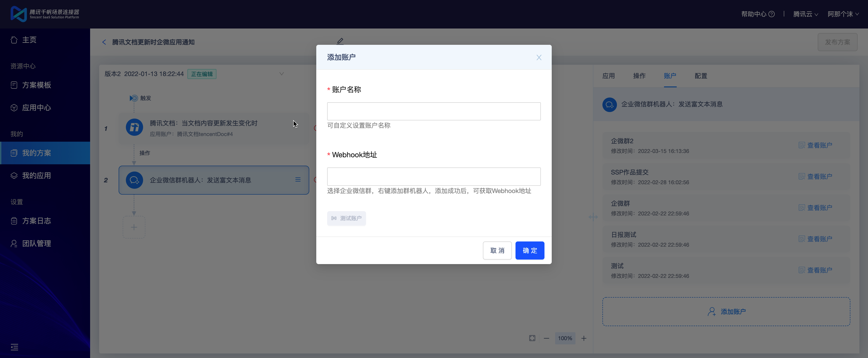Open 应用中心 in the sidebar
Image resolution: width=868 pixels, height=358 pixels.
45,107
